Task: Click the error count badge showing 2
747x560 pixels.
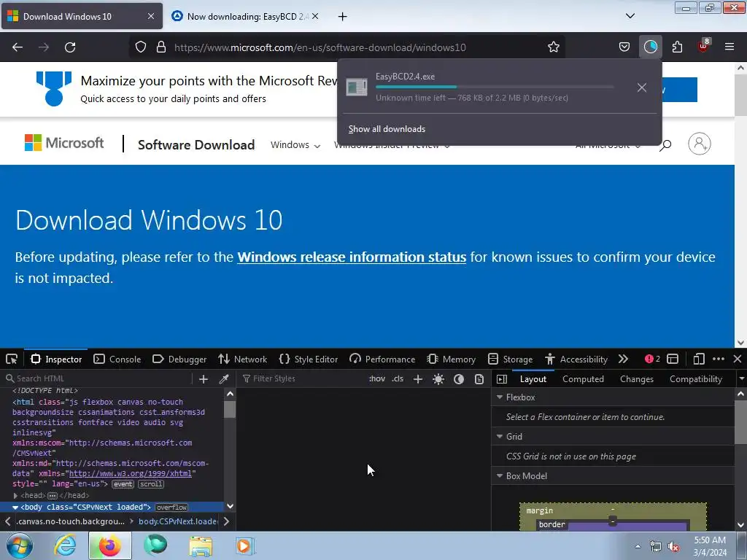Action: pyautogui.click(x=652, y=359)
